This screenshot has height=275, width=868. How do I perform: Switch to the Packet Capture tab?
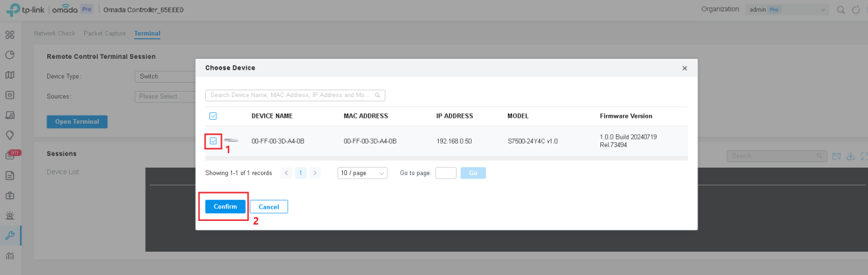pos(105,33)
